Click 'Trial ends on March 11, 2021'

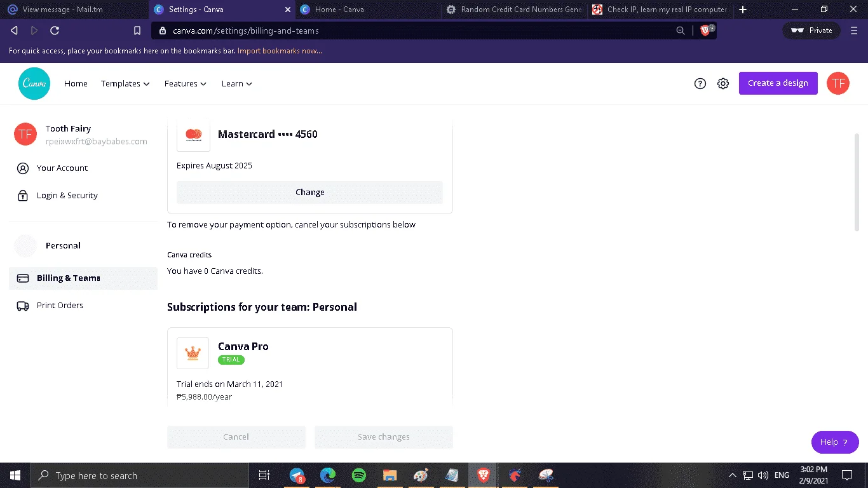point(229,384)
